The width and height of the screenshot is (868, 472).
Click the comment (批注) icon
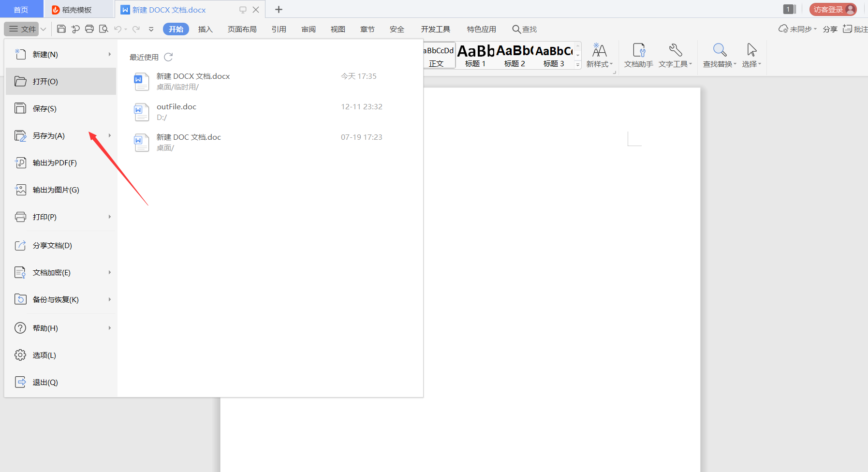tap(847, 29)
